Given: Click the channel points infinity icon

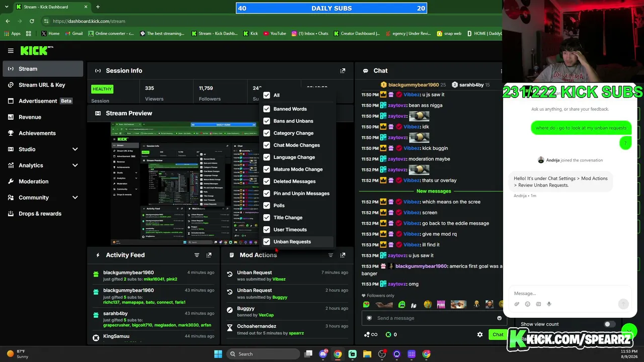Looking at the screenshot, I should [370, 334].
